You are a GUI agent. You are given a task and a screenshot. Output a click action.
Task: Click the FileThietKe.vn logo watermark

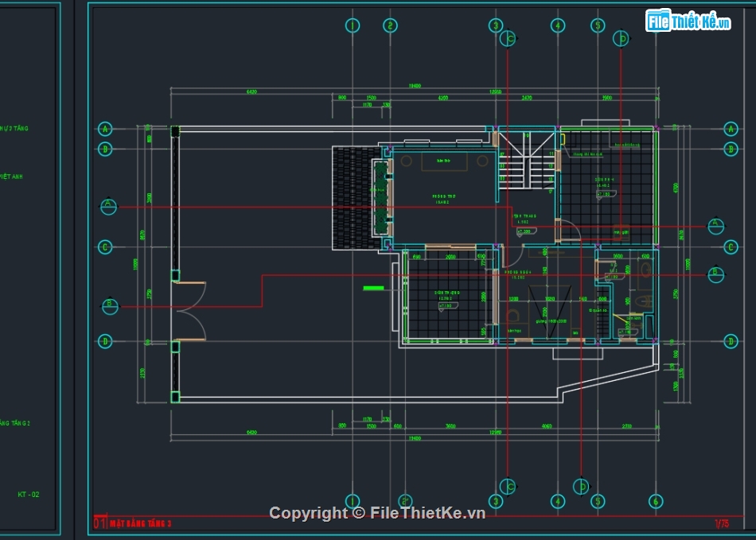point(688,21)
